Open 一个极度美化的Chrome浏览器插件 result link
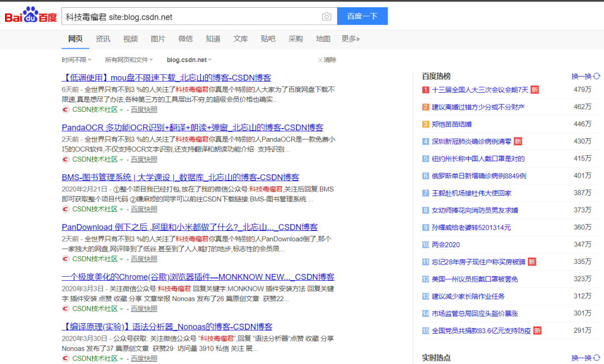The width and height of the screenshot is (604, 364). pos(198,277)
